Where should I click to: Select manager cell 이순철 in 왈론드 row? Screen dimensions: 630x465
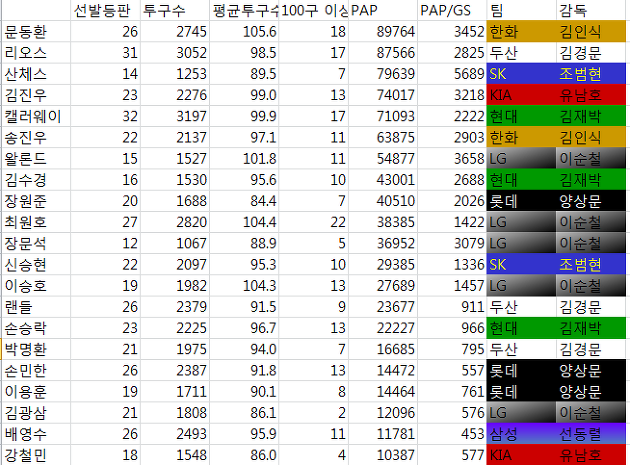(593, 158)
